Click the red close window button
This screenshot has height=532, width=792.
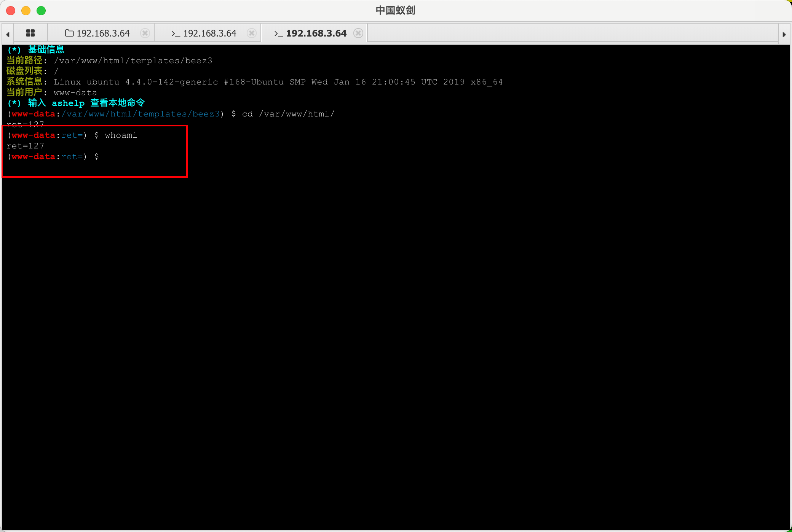tap(11, 11)
